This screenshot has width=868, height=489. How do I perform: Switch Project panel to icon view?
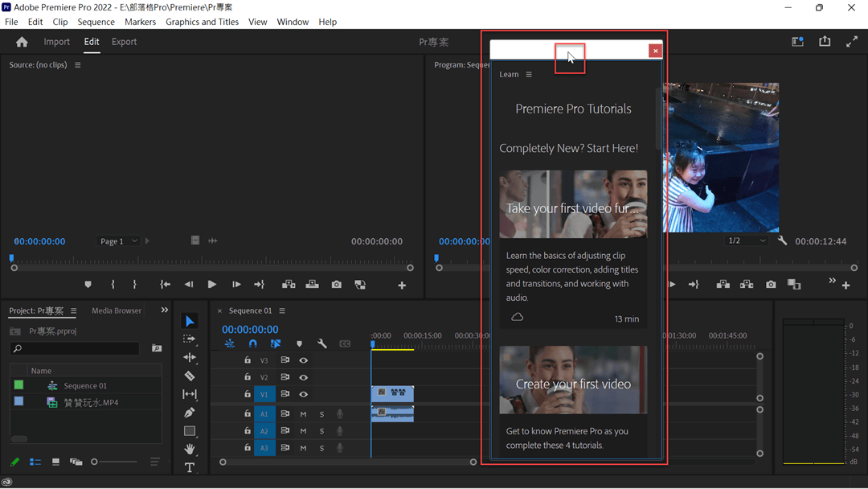[x=55, y=462]
